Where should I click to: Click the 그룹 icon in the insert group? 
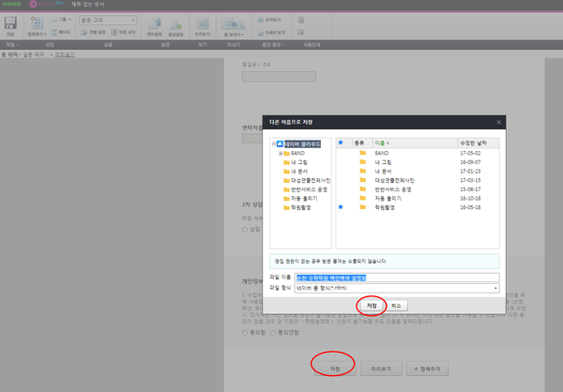click(x=54, y=20)
